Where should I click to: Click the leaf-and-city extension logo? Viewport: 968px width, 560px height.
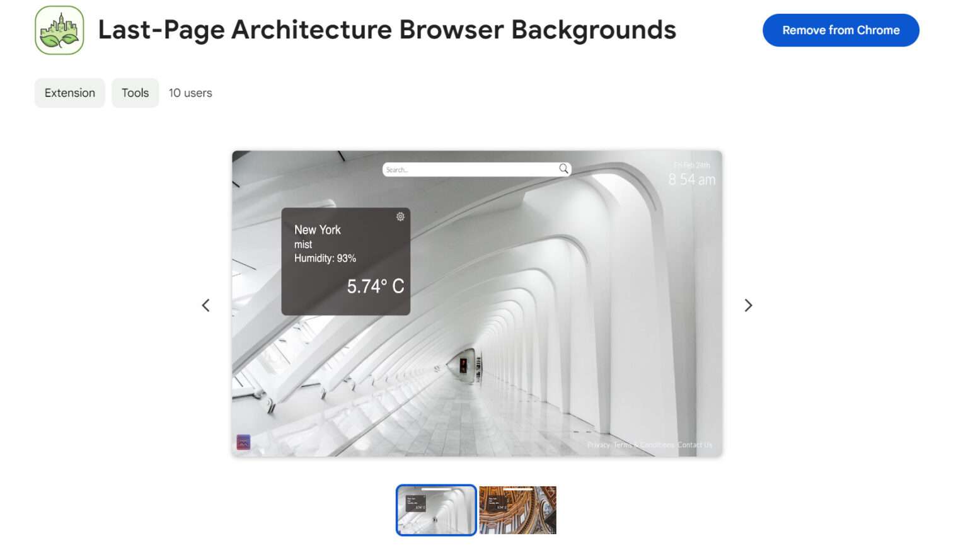click(x=59, y=30)
